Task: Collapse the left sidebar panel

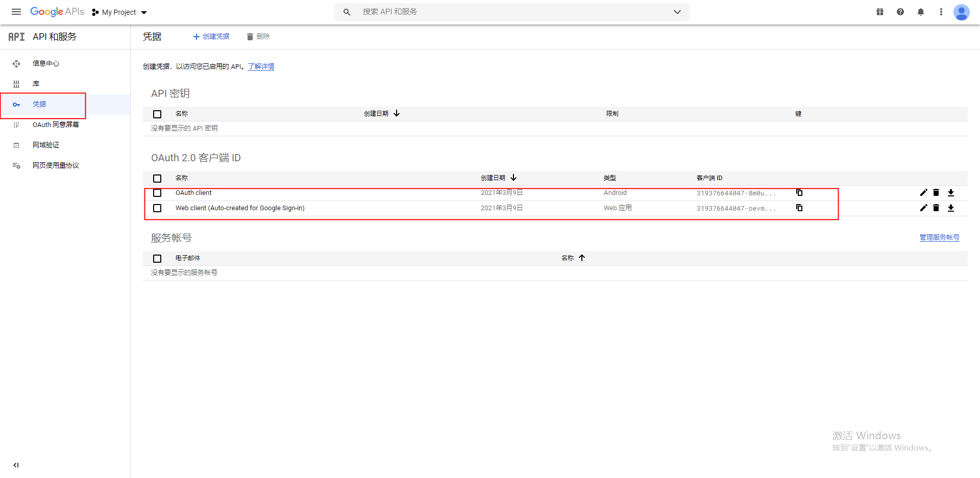Action: [x=16, y=465]
